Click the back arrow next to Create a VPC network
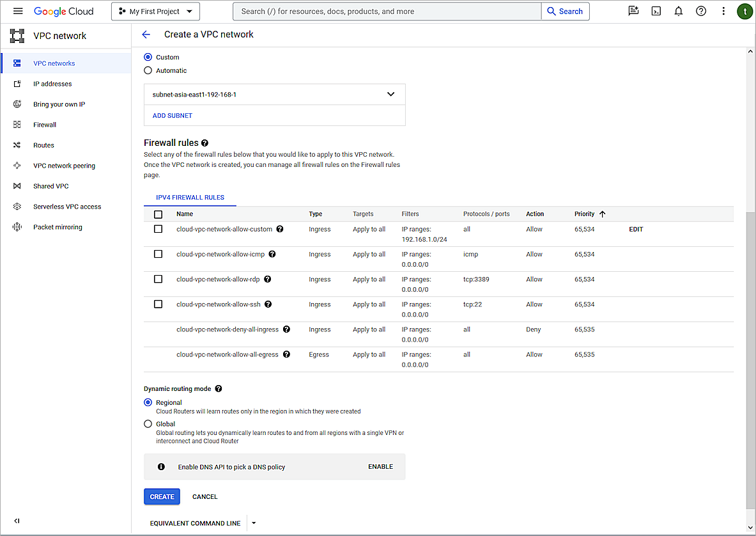The image size is (756, 536). 146,34
